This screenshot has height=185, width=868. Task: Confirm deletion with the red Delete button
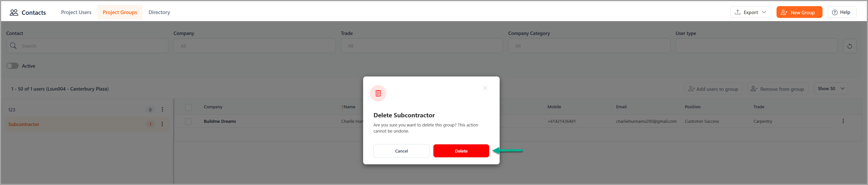(461, 151)
